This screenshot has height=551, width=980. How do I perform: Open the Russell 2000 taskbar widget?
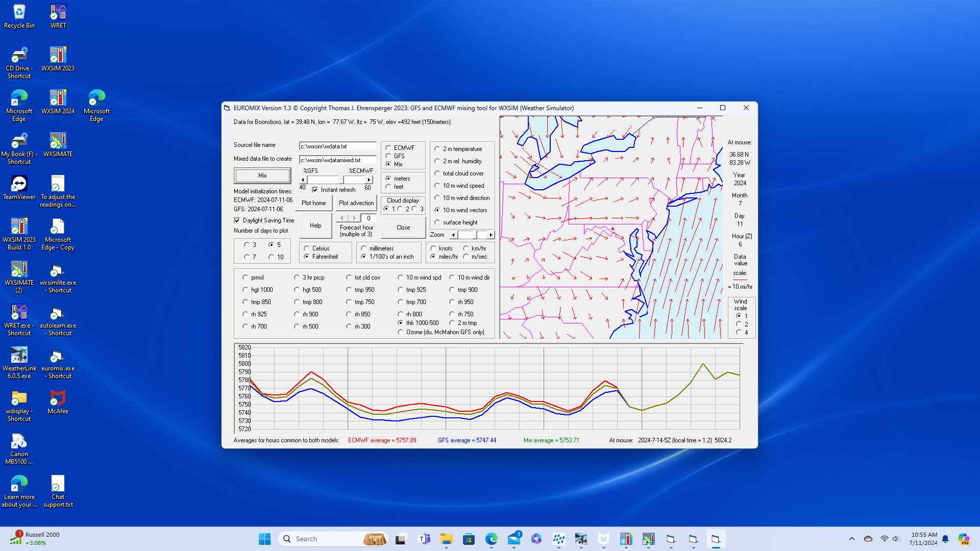tap(35, 539)
